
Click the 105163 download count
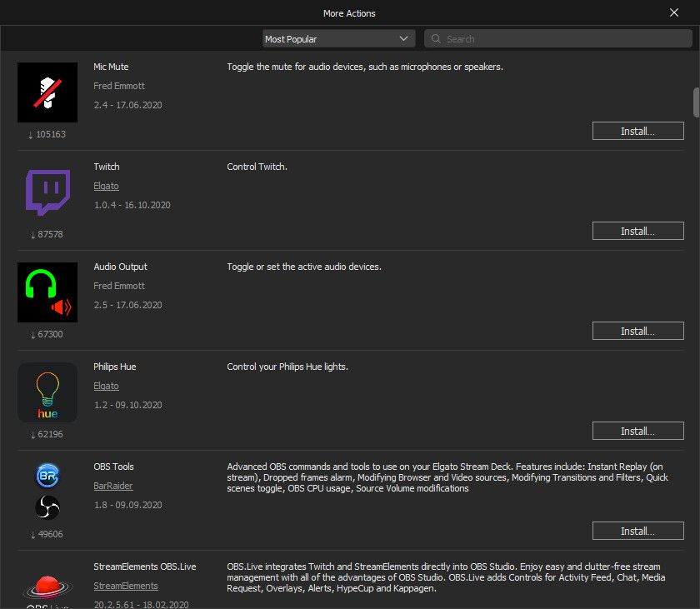[x=47, y=134]
